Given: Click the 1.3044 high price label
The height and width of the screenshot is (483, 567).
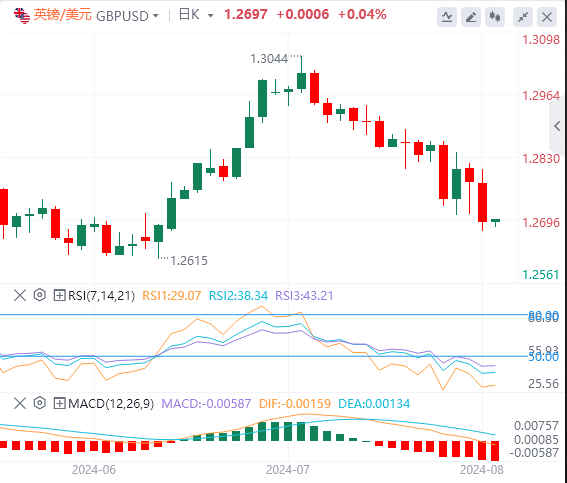Looking at the screenshot, I should pos(269,59).
